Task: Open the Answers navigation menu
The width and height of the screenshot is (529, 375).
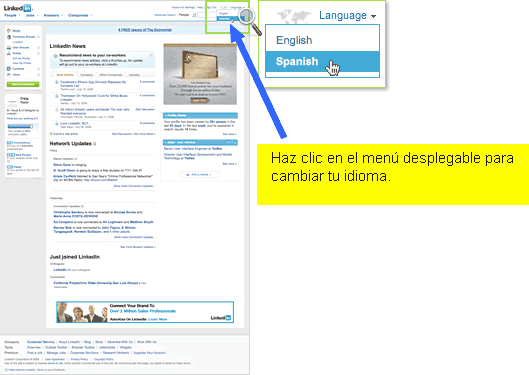Action: (x=53, y=16)
